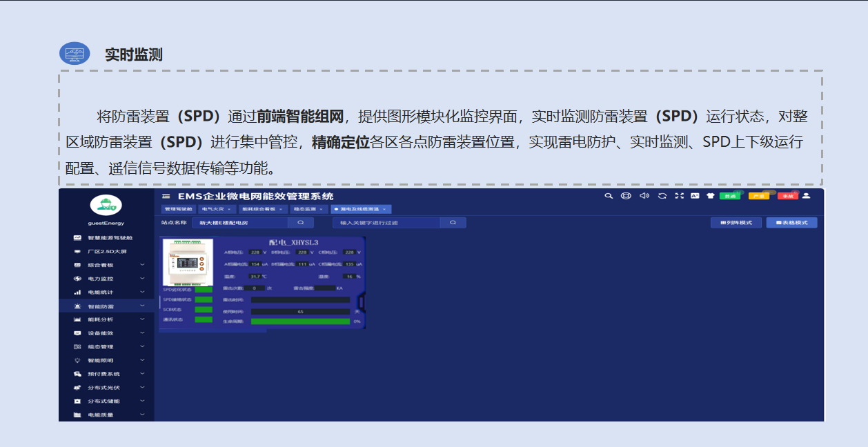Click the keyword filter input field

(386, 223)
